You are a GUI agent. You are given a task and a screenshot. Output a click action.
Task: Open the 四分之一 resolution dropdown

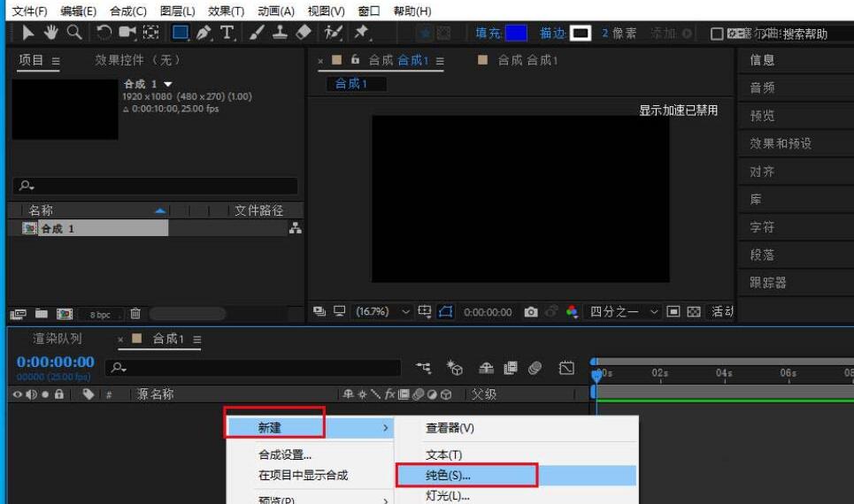coord(625,312)
